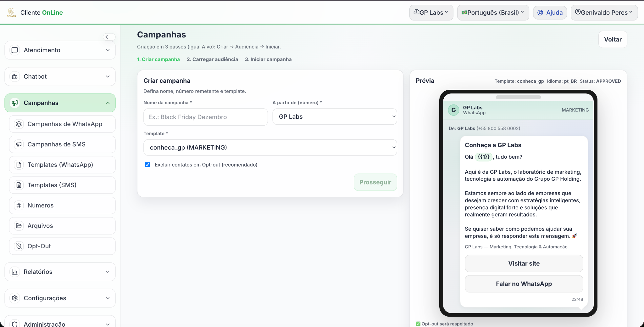Click the Voltar button
The width and height of the screenshot is (644, 327).
click(x=613, y=39)
